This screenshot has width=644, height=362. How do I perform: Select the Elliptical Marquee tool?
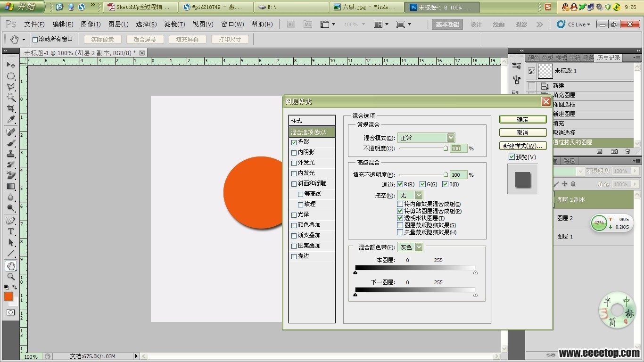[10, 76]
